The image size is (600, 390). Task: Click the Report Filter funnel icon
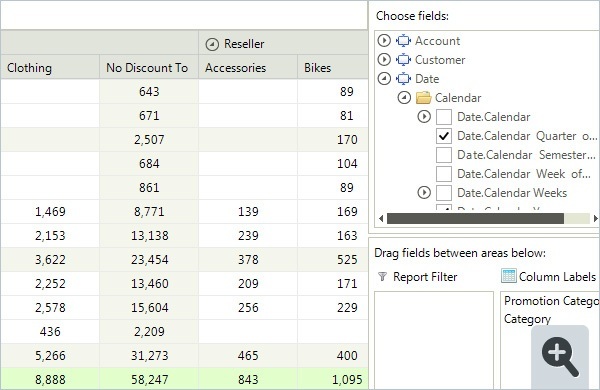382,276
